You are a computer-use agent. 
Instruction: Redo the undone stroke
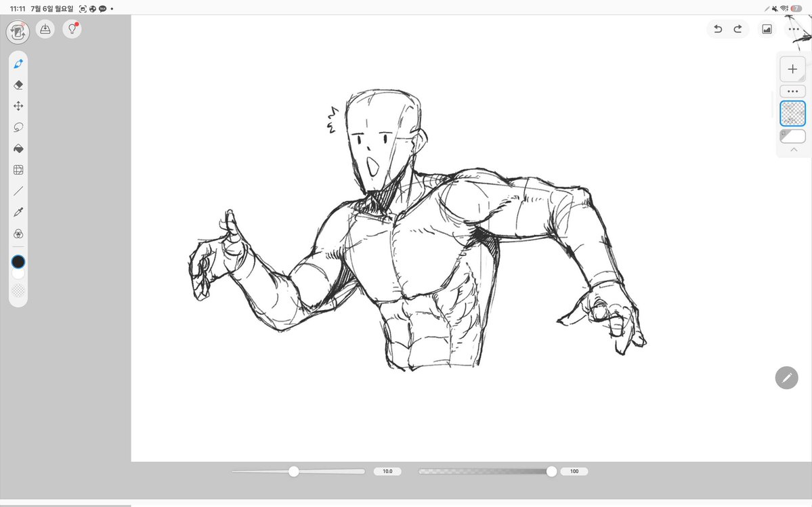tap(738, 29)
